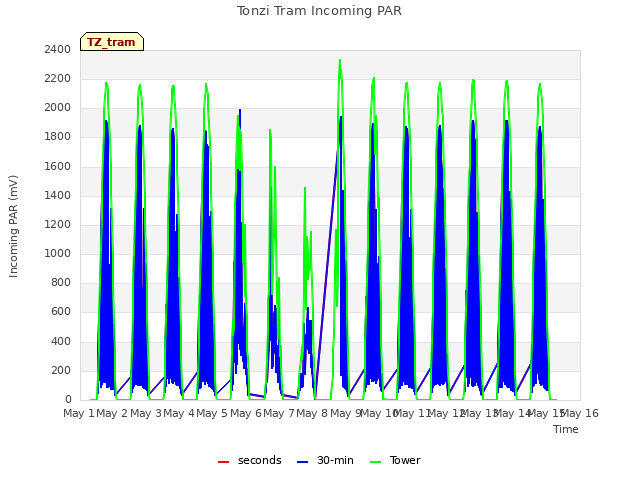Click the green Tower legend color marker

pos(375,462)
